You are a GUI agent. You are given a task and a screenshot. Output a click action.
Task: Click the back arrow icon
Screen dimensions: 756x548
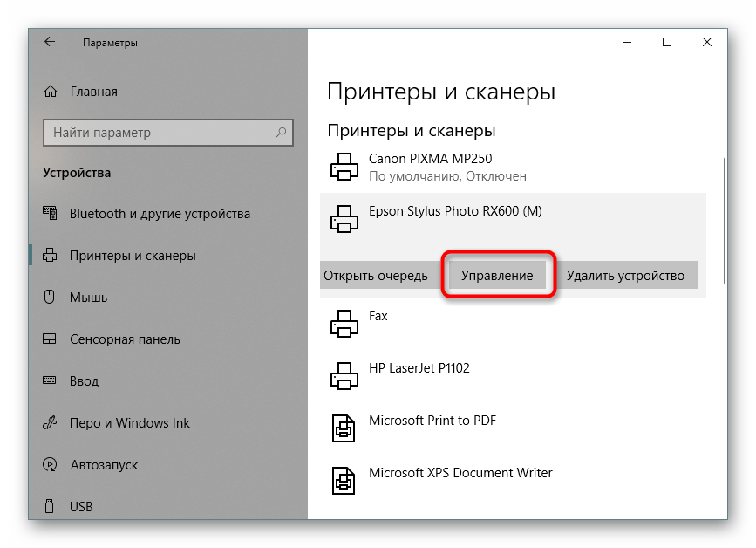[x=50, y=42]
